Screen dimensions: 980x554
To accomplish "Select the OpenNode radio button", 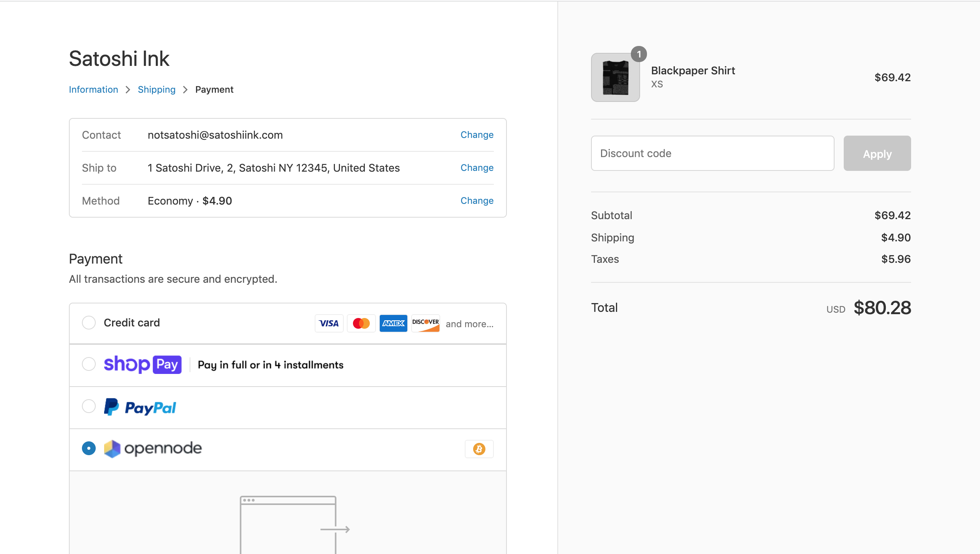I will click(x=89, y=448).
